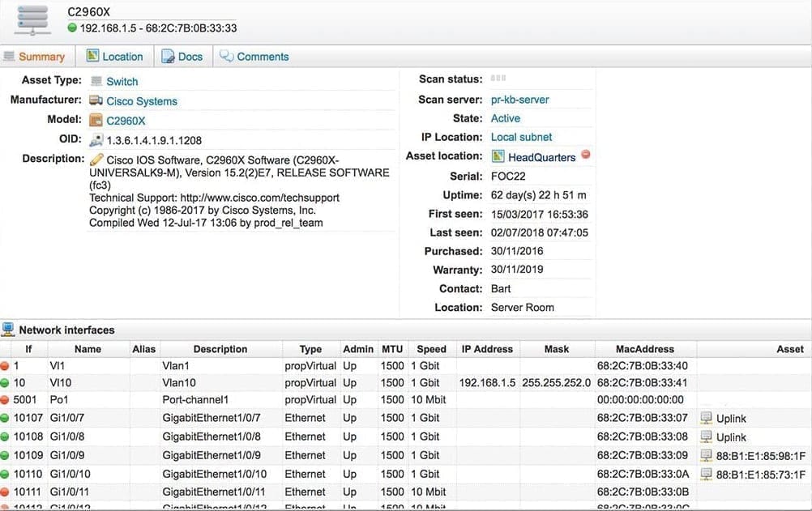This screenshot has width=812, height=511.
Task: Click the serial value FOC22
Action: tap(508, 176)
